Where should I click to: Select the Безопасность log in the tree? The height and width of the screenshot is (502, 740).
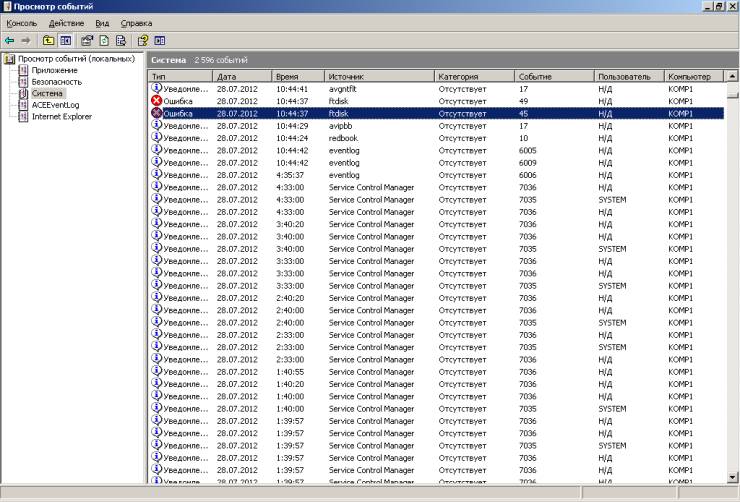[57, 82]
